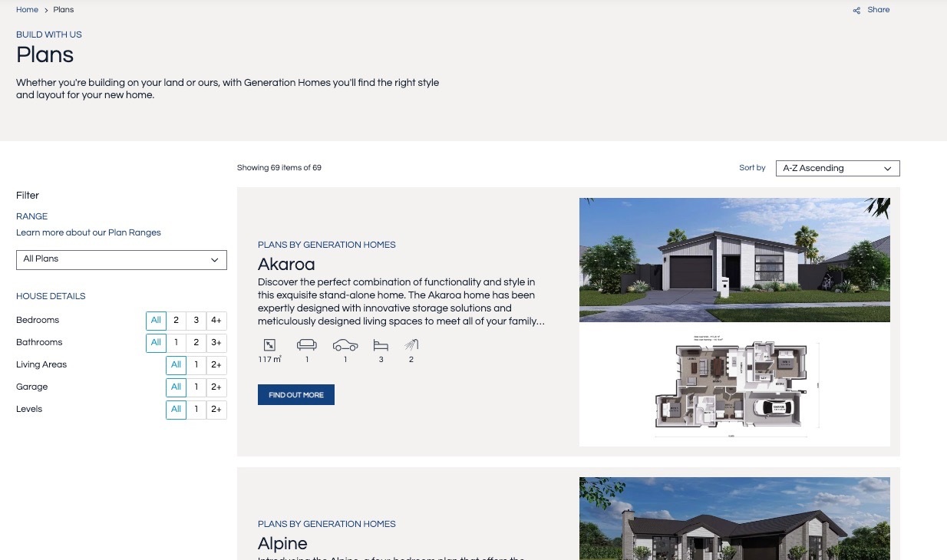Select All for Bathrooms filter
The height and width of the screenshot is (560, 947).
click(x=156, y=343)
